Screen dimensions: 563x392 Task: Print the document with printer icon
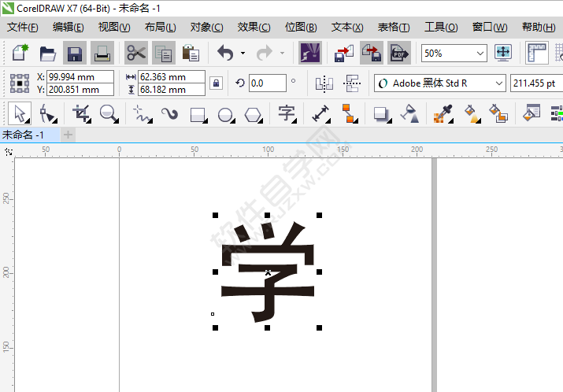point(102,53)
